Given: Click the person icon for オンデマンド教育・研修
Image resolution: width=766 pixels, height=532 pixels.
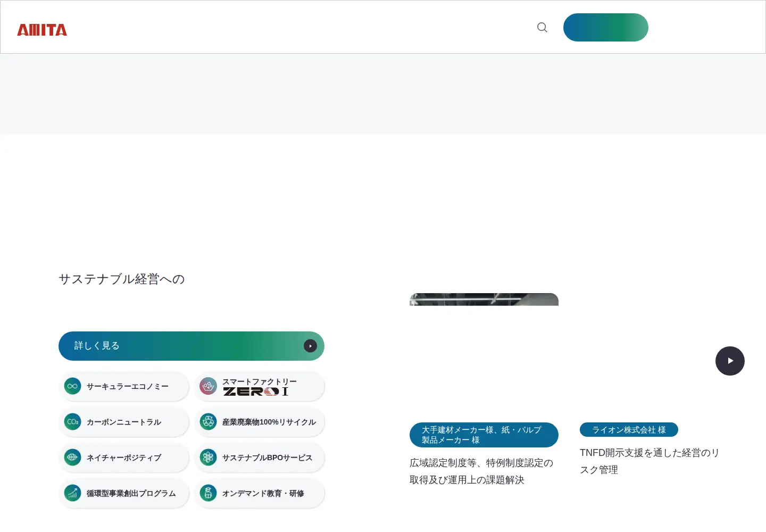Looking at the screenshot, I should click(x=208, y=493).
